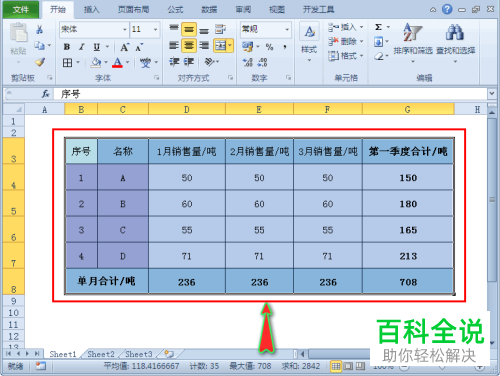The height and width of the screenshot is (376, 500).
Task: Open Merge and Center dropdown arrow
Action: coord(230,45)
